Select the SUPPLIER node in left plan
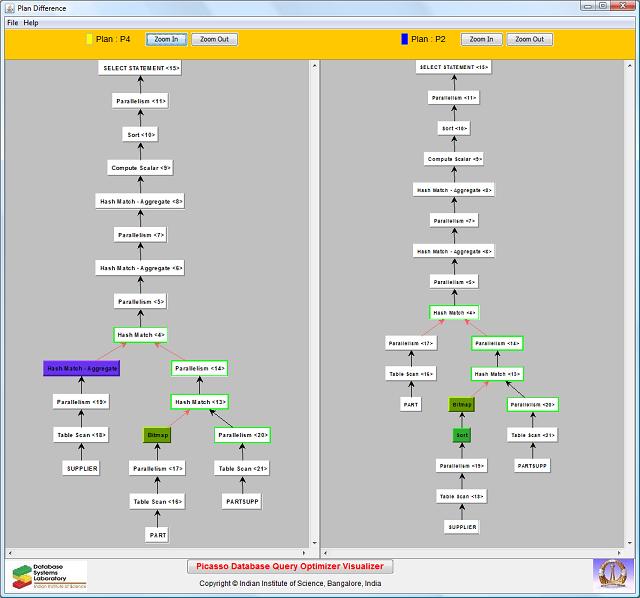This screenshot has height=598, width=640. [82, 468]
